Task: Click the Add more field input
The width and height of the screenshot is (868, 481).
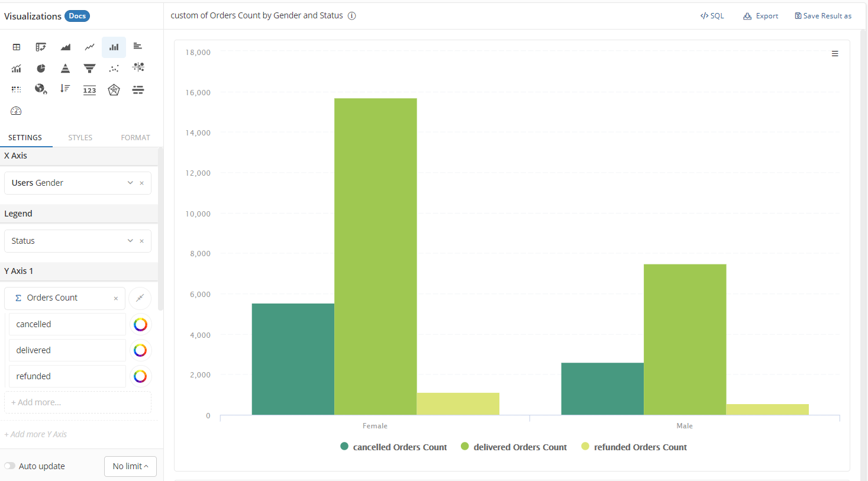Action: click(x=78, y=402)
